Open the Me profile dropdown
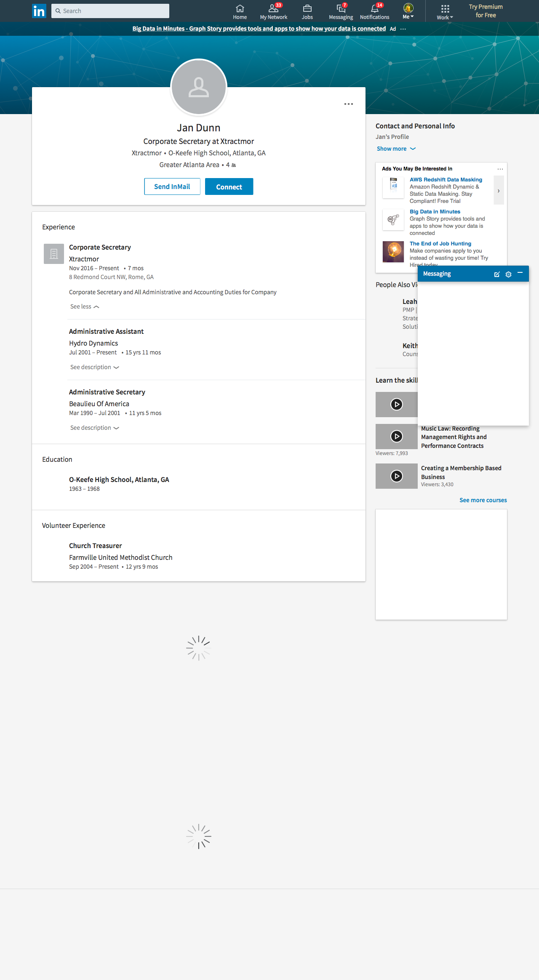The width and height of the screenshot is (539, 980). tap(408, 11)
